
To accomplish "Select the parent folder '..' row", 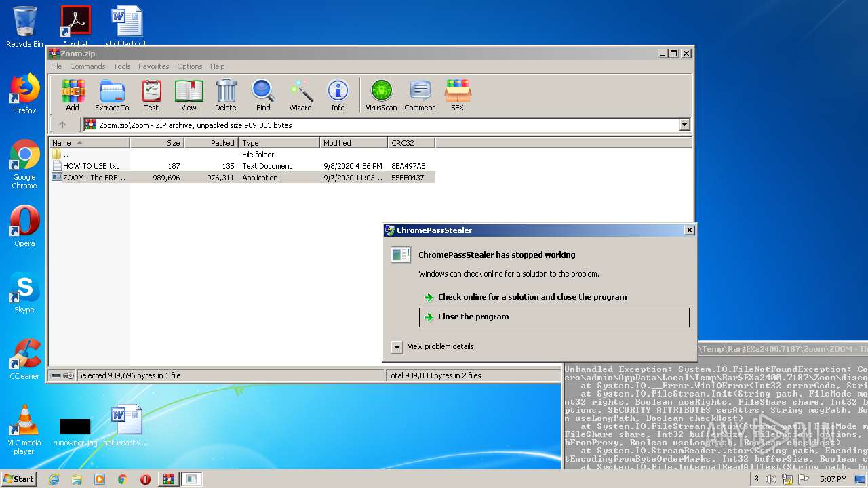I will (x=242, y=155).
